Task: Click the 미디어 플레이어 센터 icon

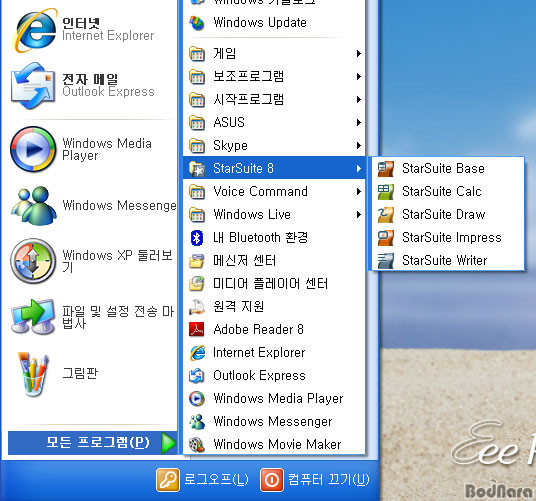Action: tap(197, 284)
